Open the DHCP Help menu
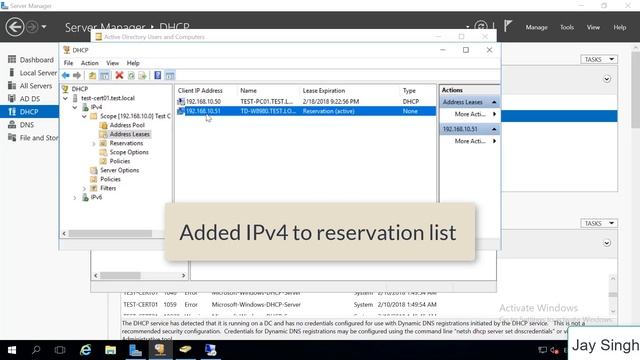Screen dimensions: 640x360 [x=133, y=63]
